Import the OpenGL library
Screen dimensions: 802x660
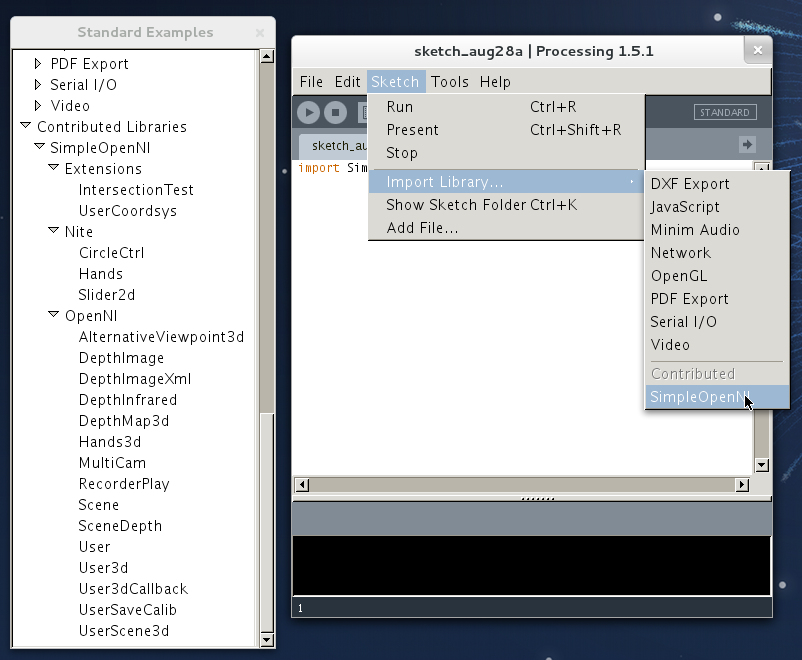(x=717, y=276)
